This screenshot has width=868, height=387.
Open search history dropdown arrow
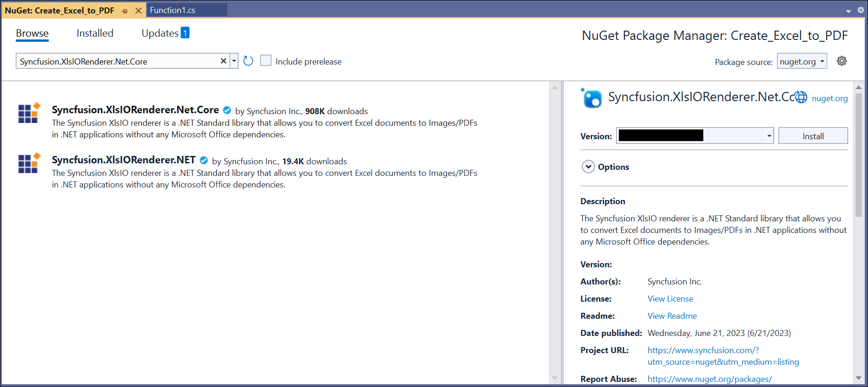point(234,61)
